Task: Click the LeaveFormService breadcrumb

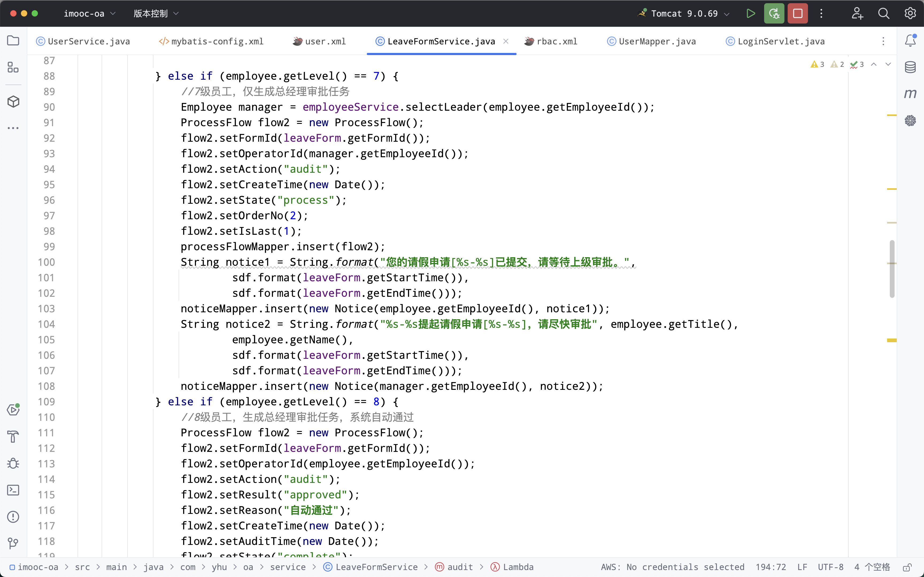Action: tap(371, 567)
